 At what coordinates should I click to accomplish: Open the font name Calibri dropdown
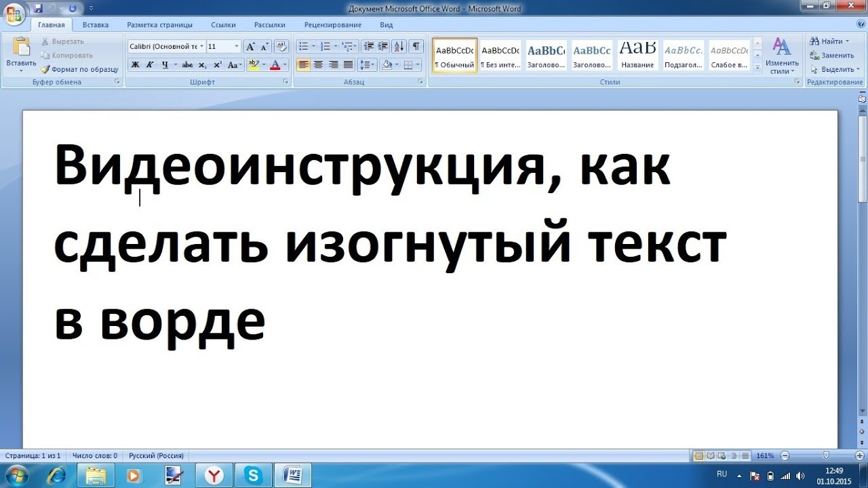[x=201, y=46]
